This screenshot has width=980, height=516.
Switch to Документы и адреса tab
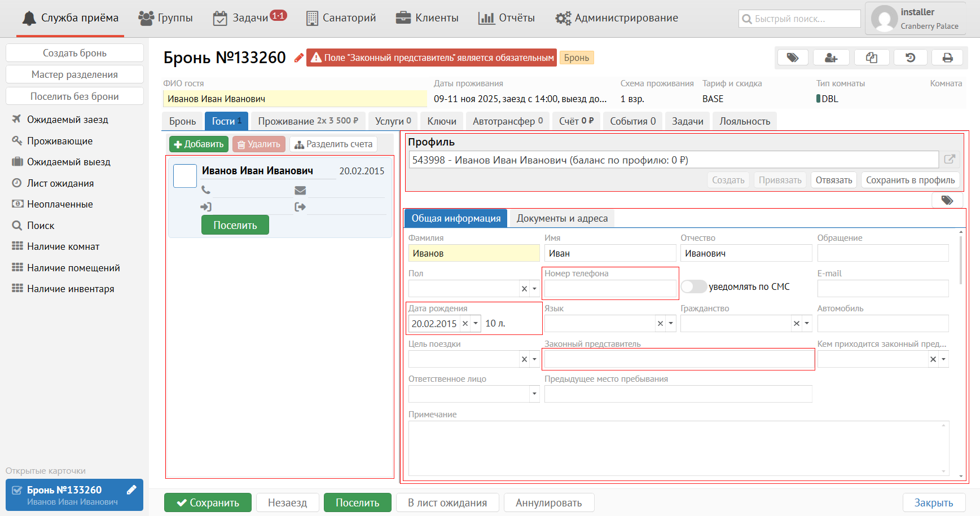562,218
